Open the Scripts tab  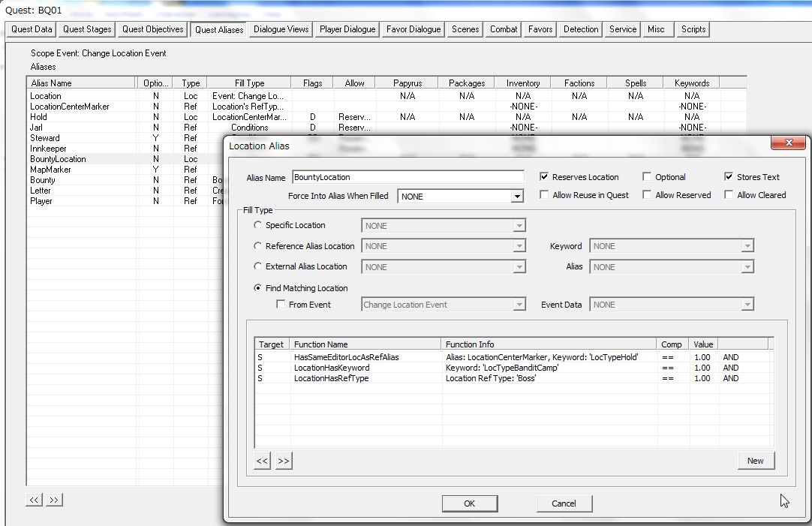(693, 29)
